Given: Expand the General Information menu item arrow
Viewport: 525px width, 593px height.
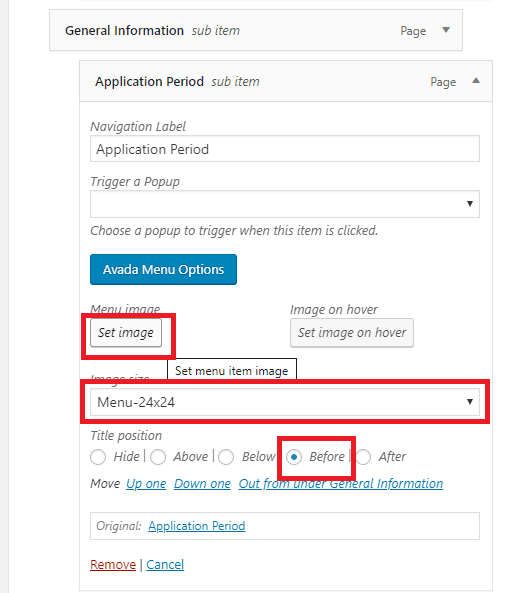Looking at the screenshot, I should pyautogui.click(x=446, y=30).
